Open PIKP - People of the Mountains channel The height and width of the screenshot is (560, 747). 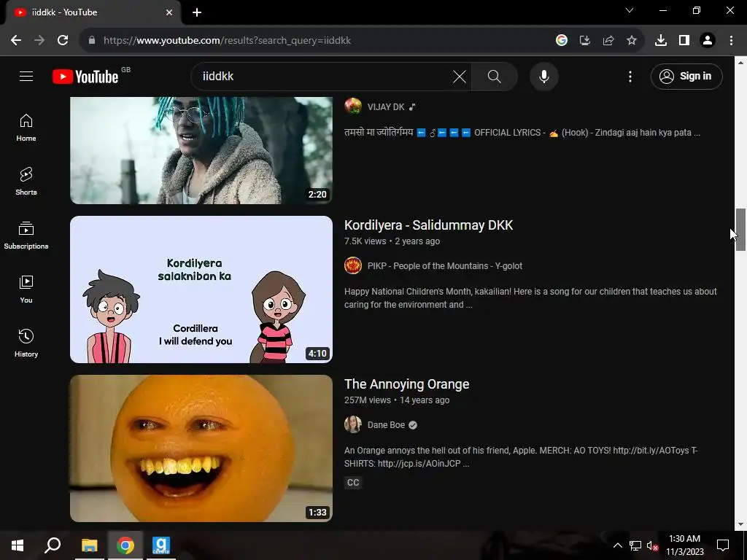444,266
